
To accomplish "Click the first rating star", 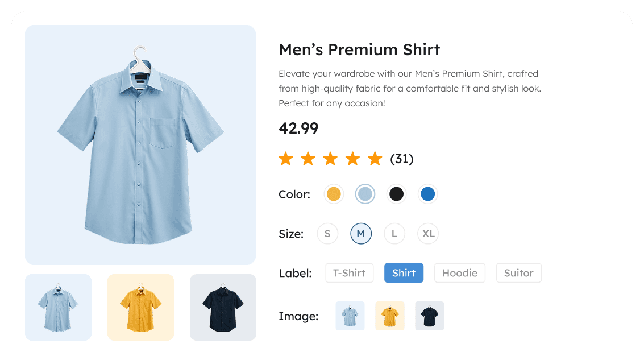I will (285, 159).
